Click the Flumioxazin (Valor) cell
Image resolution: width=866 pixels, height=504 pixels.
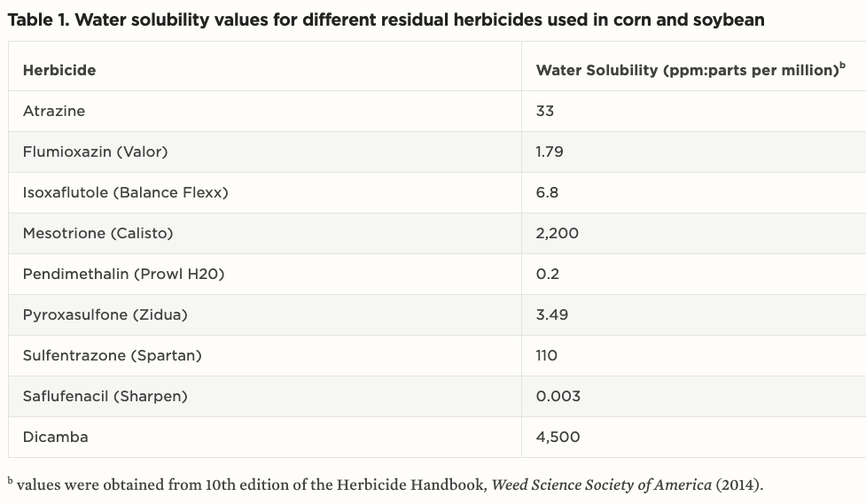(95, 151)
